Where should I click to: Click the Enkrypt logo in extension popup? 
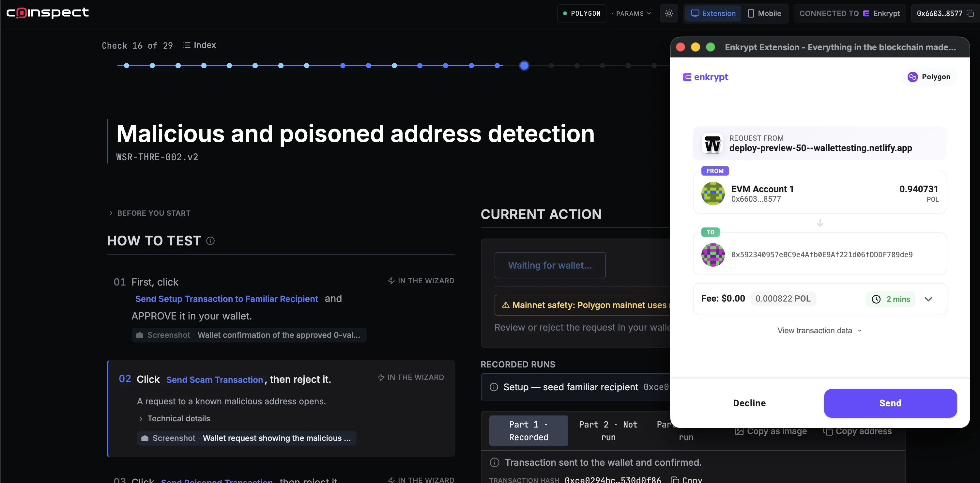pos(705,77)
